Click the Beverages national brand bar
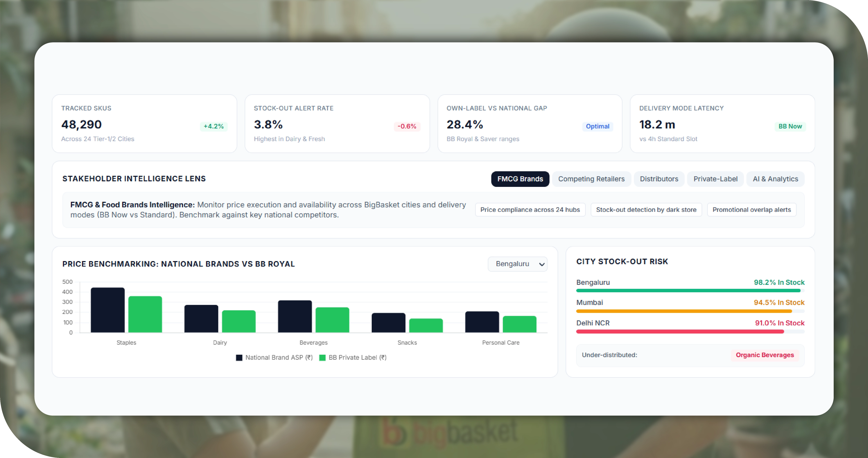868x458 pixels. point(295,316)
